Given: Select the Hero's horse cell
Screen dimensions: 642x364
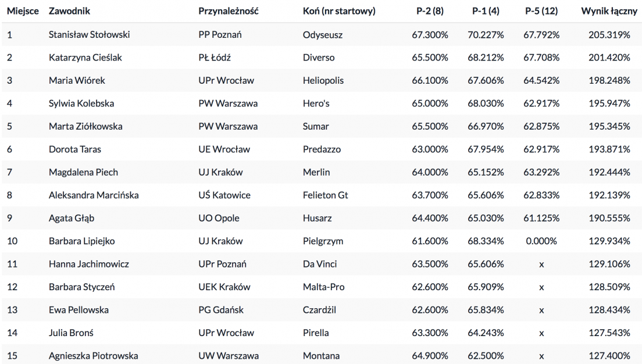Looking at the screenshot, I should coord(316,104).
